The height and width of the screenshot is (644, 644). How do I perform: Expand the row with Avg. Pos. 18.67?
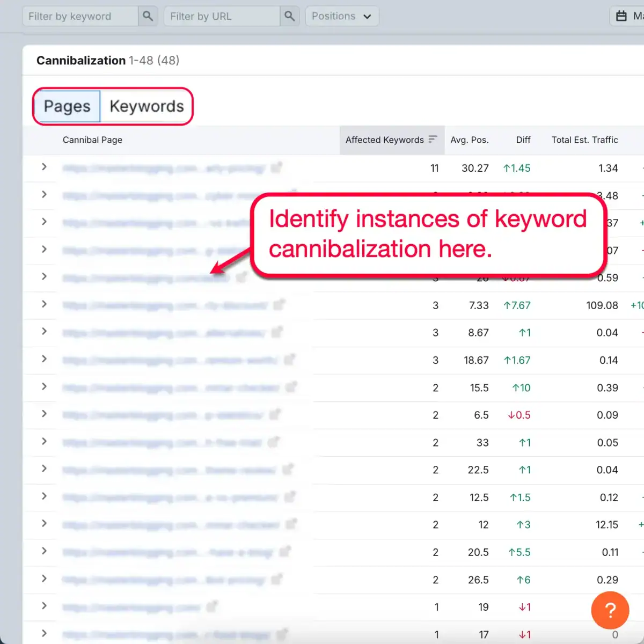point(44,359)
